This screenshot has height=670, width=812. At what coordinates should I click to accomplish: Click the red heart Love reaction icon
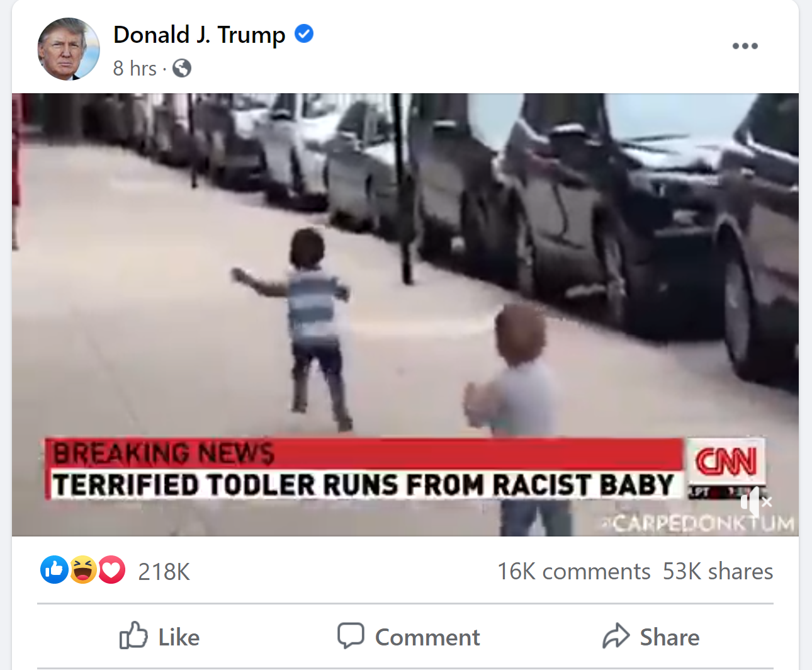(x=111, y=570)
